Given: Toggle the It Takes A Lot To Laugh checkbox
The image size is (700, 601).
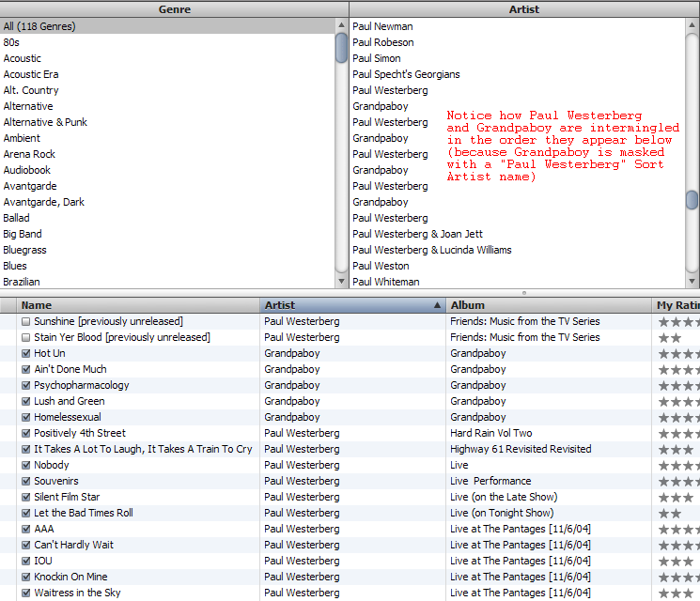Looking at the screenshot, I should [26, 449].
